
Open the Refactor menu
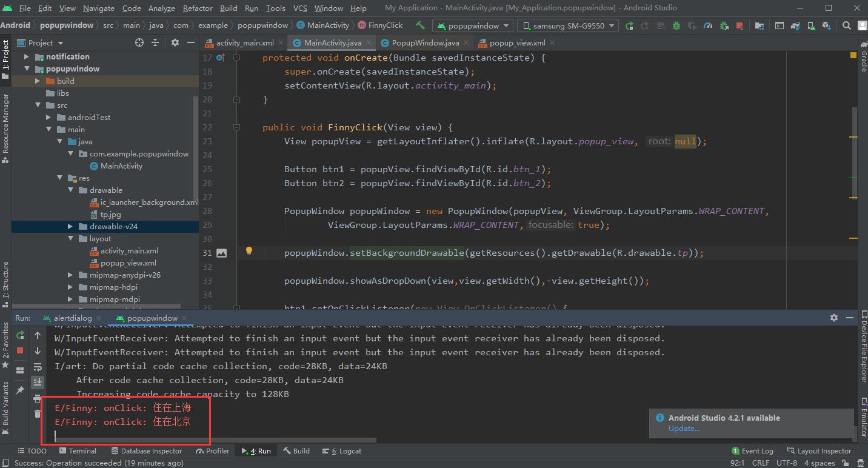click(x=198, y=8)
